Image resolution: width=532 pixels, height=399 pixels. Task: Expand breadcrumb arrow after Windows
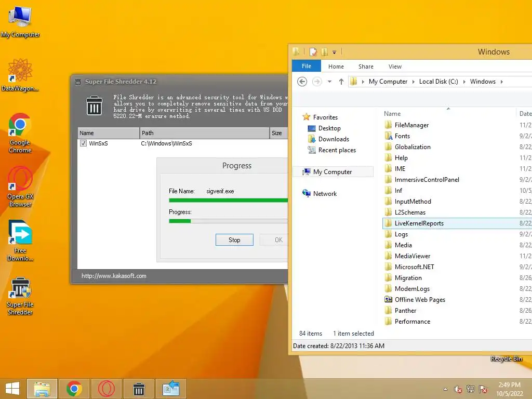501,82
